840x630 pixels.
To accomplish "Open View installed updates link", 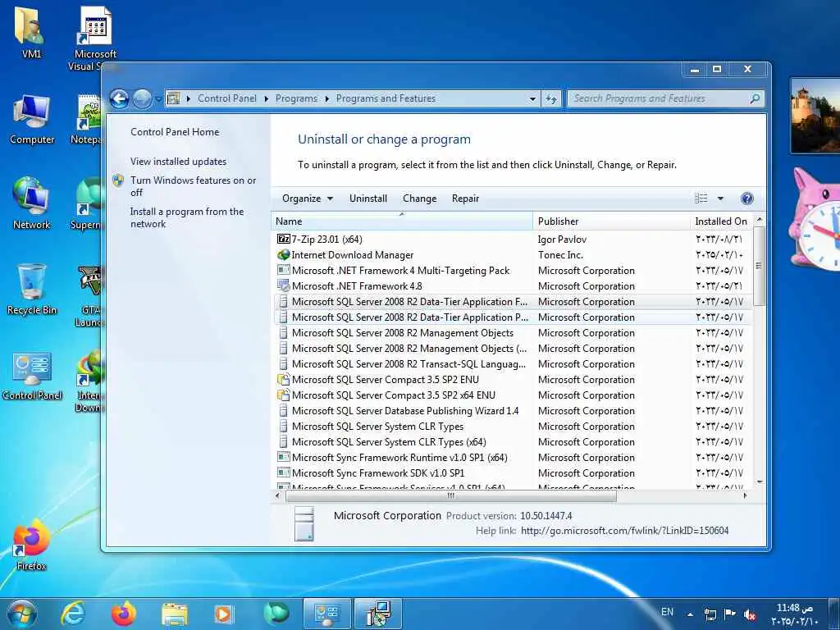I will click(178, 162).
